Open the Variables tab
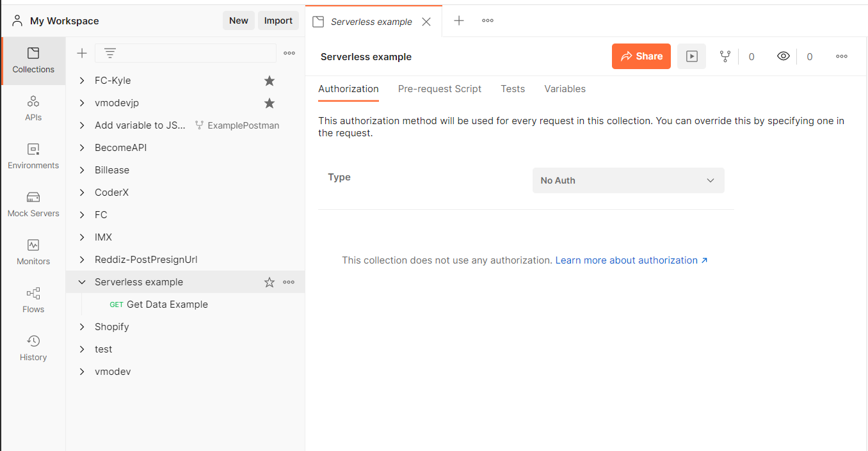 565,89
